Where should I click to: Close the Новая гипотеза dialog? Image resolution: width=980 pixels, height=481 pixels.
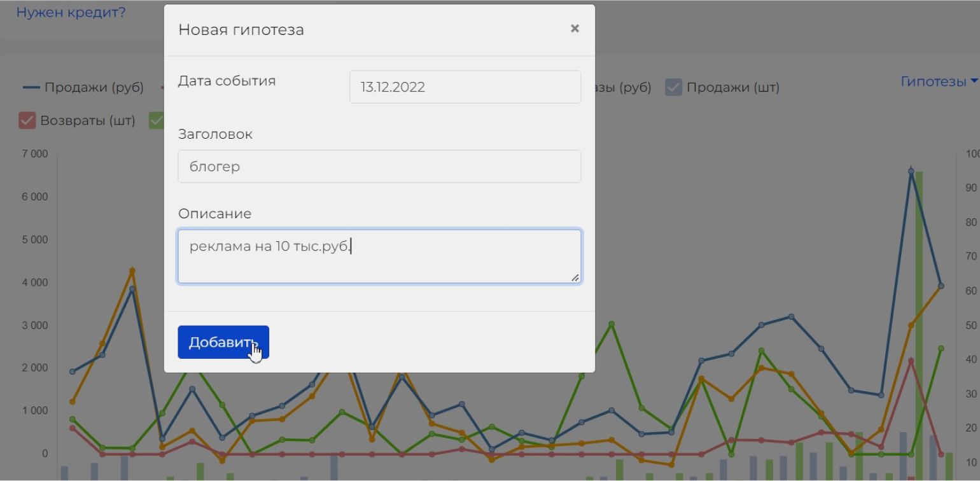[x=575, y=29]
